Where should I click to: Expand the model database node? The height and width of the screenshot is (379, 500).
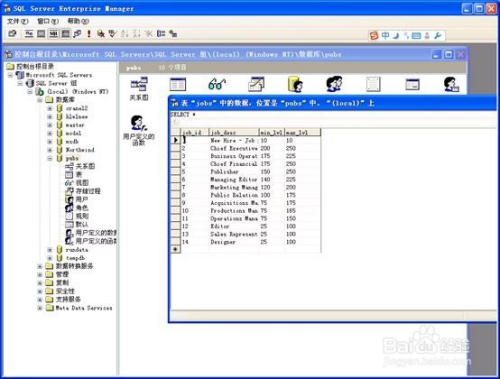(x=50, y=133)
